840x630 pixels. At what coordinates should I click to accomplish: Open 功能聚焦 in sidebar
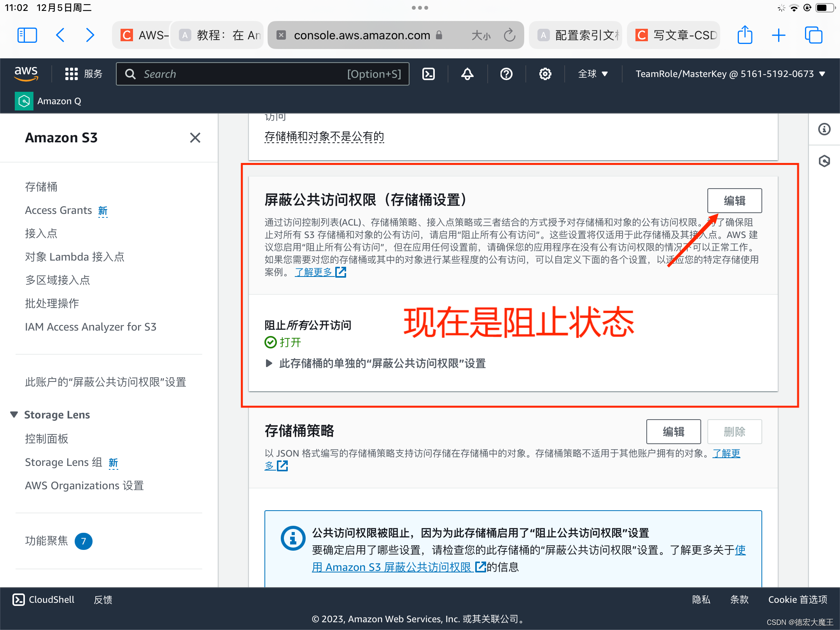tap(47, 541)
